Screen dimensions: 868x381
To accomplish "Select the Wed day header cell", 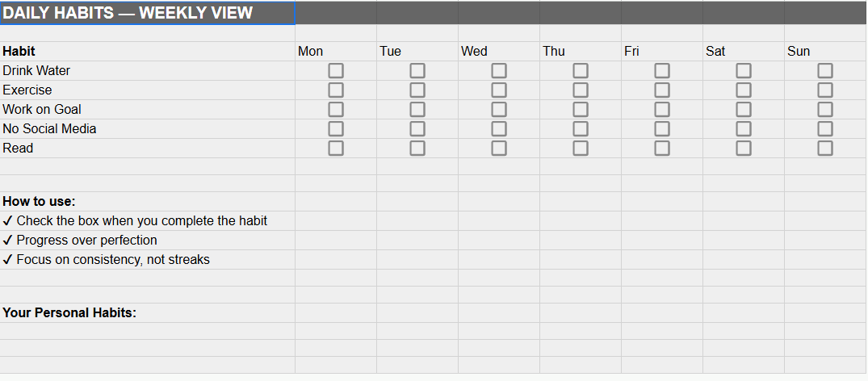I will (x=499, y=52).
